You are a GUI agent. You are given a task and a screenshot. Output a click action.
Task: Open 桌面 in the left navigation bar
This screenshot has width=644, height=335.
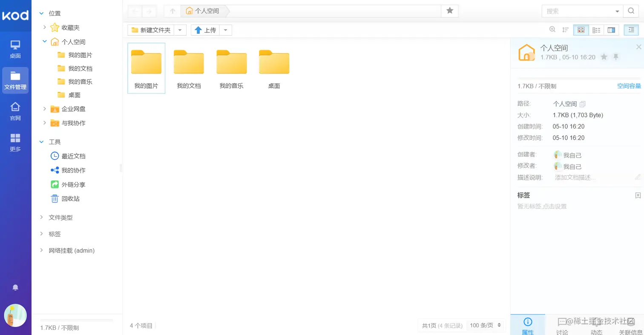coord(15,49)
